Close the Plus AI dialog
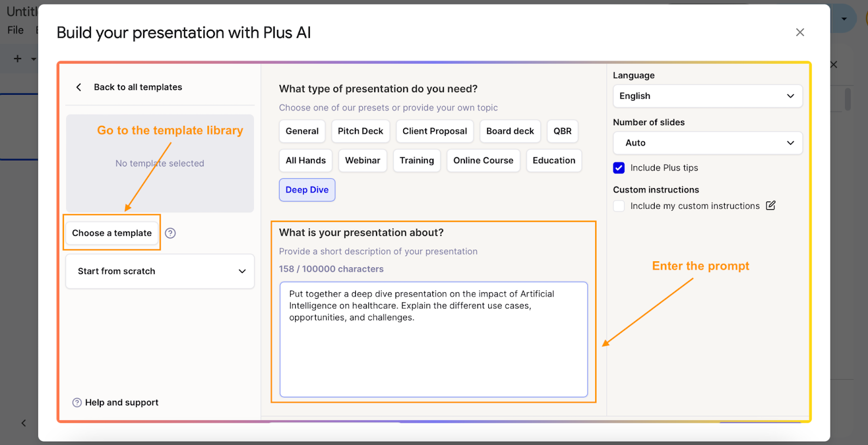 pyautogui.click(x=800, y=33)
